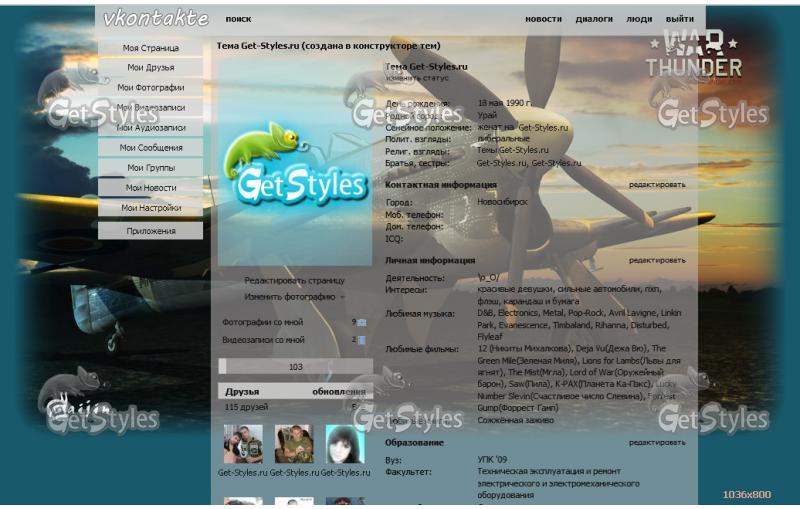The width and height of the screenshot is (800, 509).
Task: Click Редактировать страницу under the profile photo
Action: coord(294,281)
